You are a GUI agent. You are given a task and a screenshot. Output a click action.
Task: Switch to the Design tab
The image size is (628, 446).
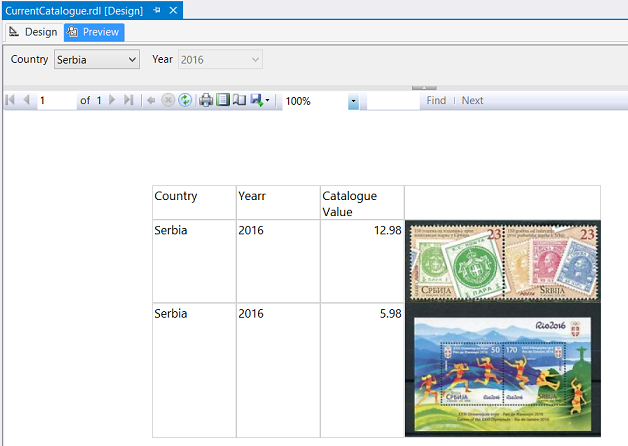pyautogui.click(x=33, y=32)
